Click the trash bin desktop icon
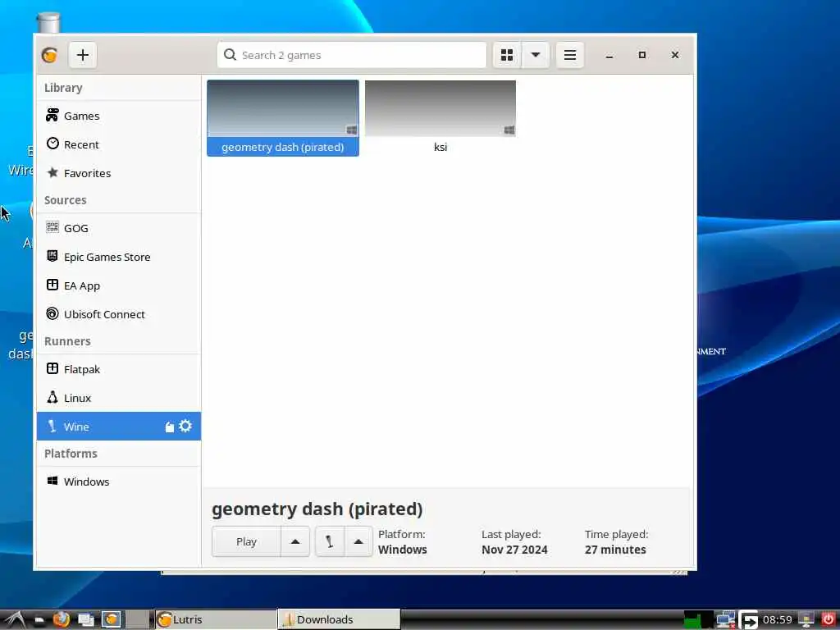 [x=48, y=24]
